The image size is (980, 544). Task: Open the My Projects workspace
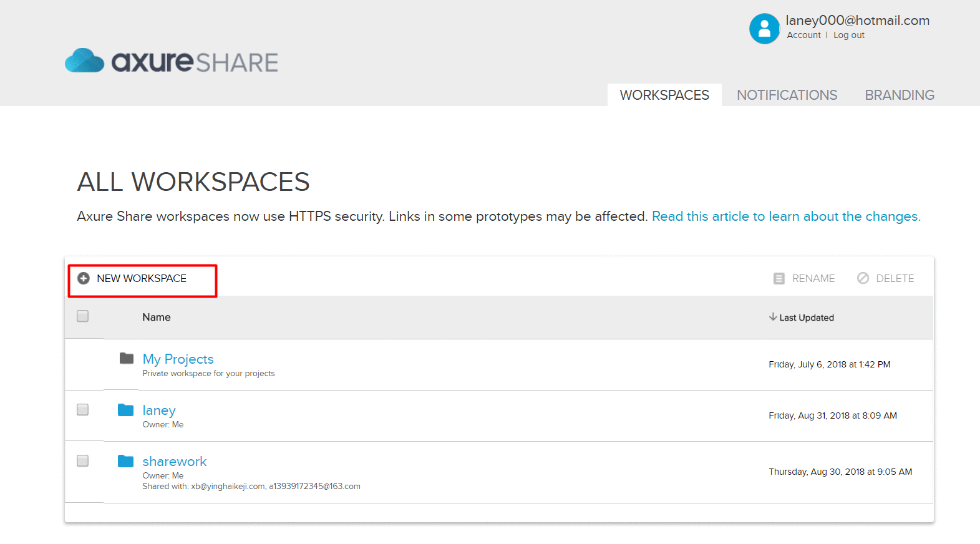[178, 359]
